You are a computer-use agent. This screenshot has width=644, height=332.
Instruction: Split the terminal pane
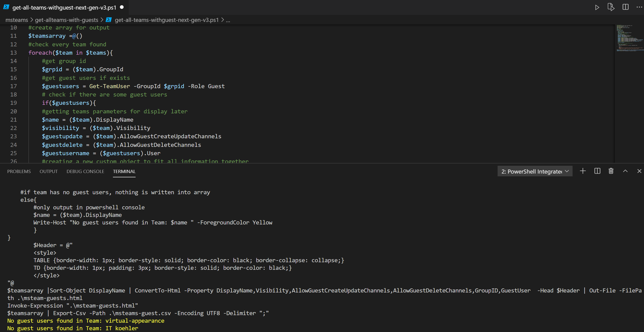(x=597, y=171)
